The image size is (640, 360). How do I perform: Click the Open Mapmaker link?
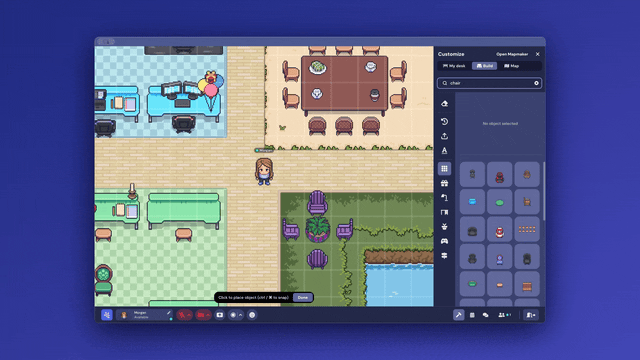512,54
